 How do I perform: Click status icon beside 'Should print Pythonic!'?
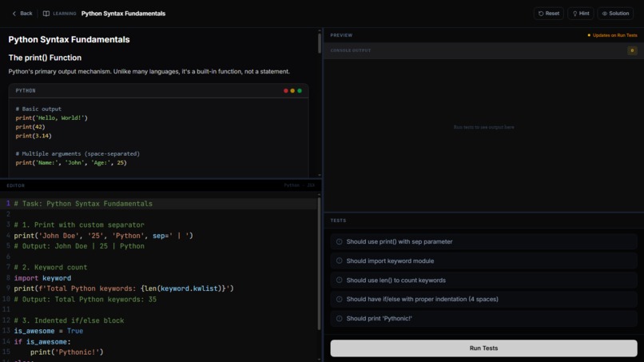pos(340,318)
